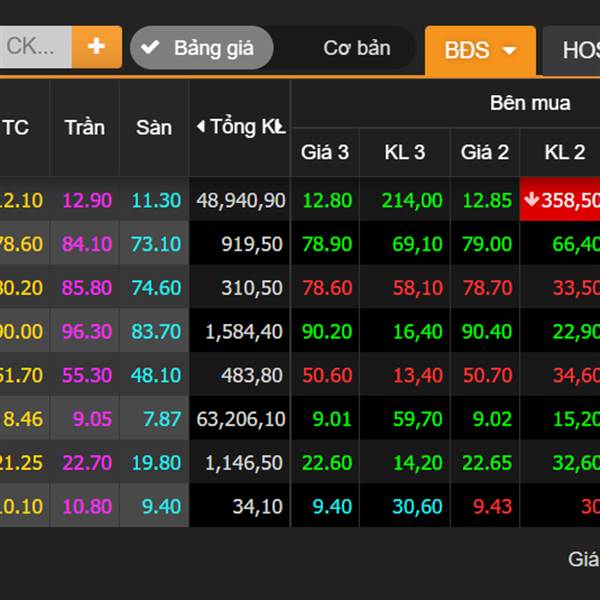The height and width of the screenshot is (600, 600).
Task: Click the Sàn column header
Action: (154, 128)
